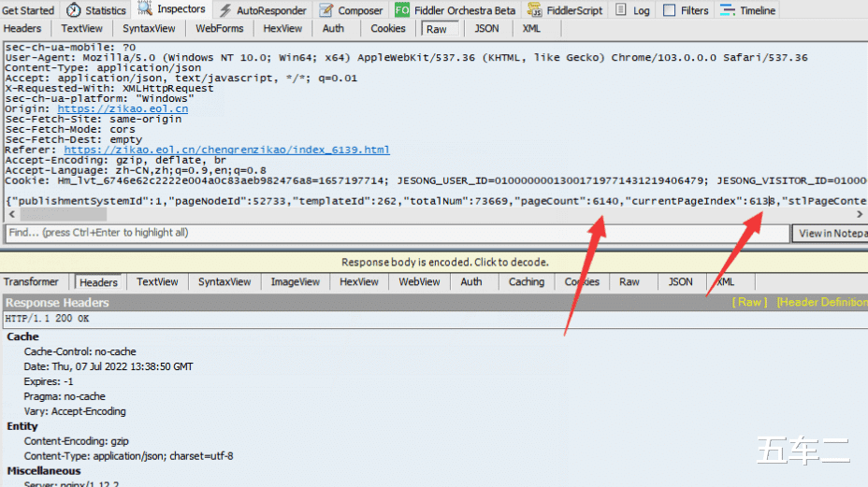This screenshot has width=868, height=487.
Task: Open the response Raw tab
Action: [x=629, y=281]
